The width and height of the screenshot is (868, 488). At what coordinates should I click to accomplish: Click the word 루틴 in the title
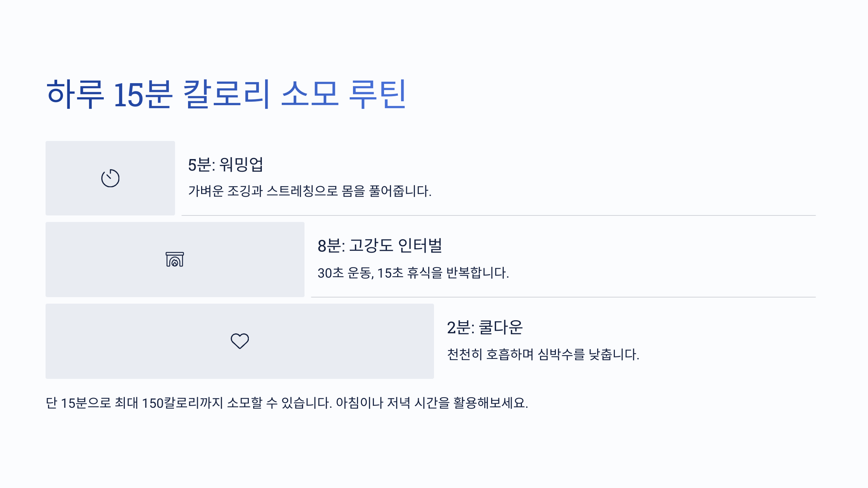click(378, 94)
